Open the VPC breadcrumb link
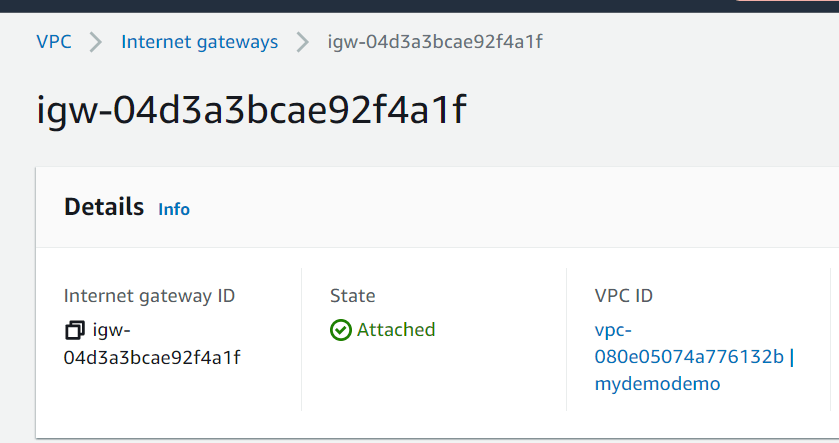 (54, 42)
